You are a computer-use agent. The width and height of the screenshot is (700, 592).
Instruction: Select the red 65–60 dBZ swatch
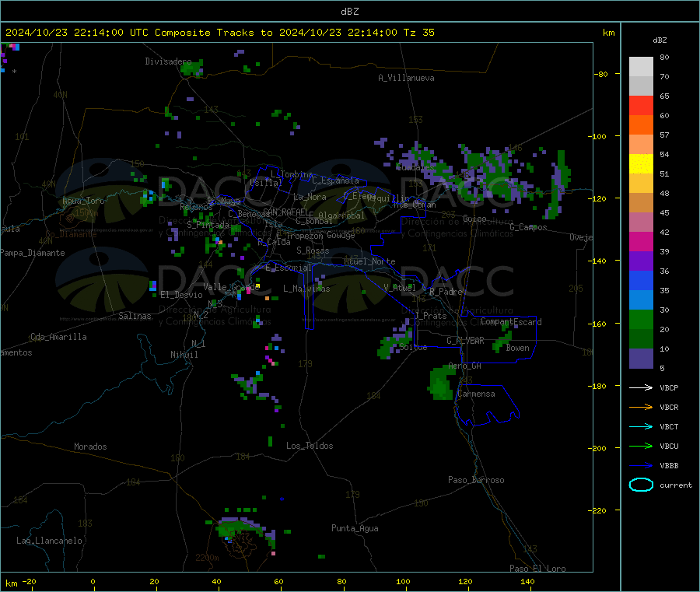pyautogui.click(x=641, y=105)
